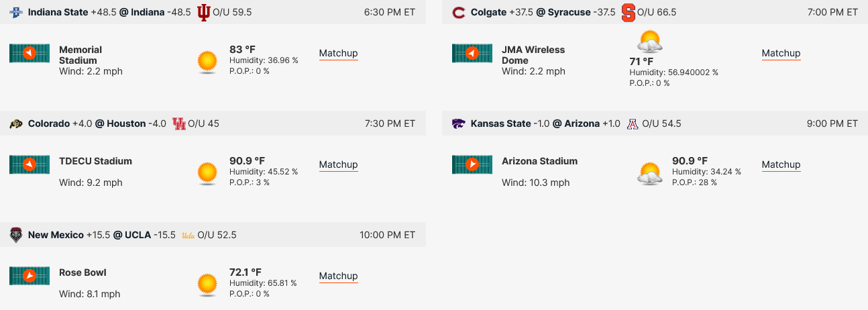Click the Kansas State Wildcats logo
Image resolution: width=868 pixels, height=310 pixels.
458,123
